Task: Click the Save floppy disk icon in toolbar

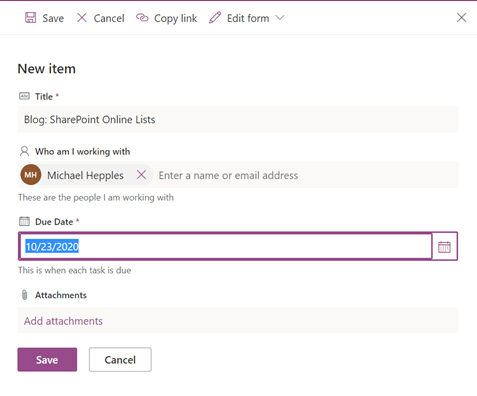Action: pos(30,18)
